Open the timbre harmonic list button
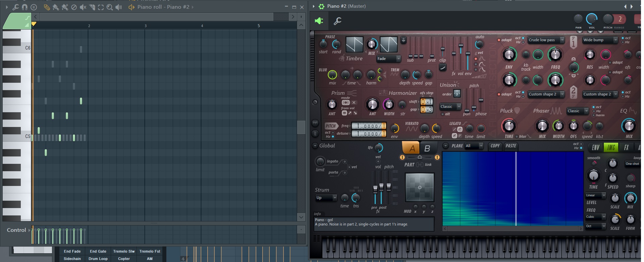 coord(404,40)
